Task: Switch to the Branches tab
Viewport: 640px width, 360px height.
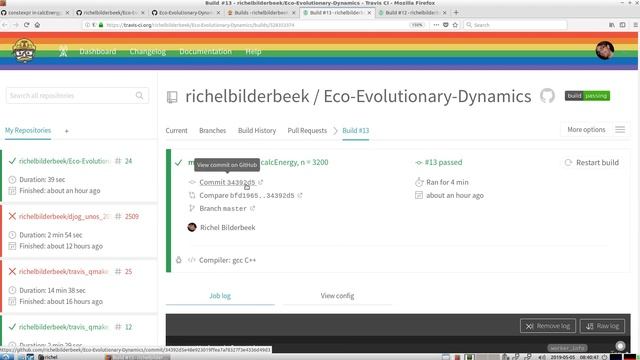Action: (x=212, y=131)
